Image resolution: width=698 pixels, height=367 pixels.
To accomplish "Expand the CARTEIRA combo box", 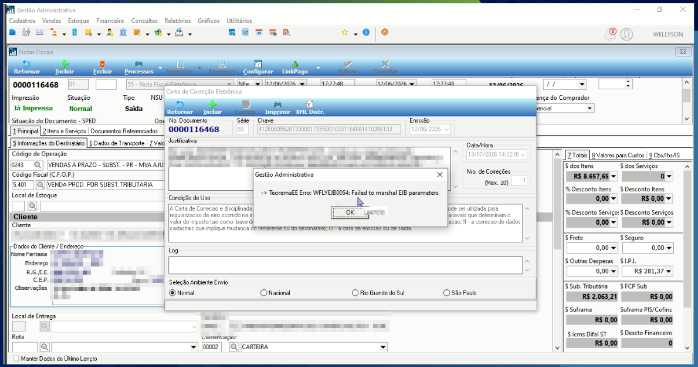I will [383, 347].
